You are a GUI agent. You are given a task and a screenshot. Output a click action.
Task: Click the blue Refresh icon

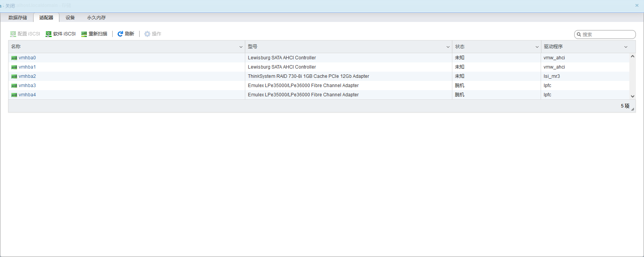click(x=120, y=34)
